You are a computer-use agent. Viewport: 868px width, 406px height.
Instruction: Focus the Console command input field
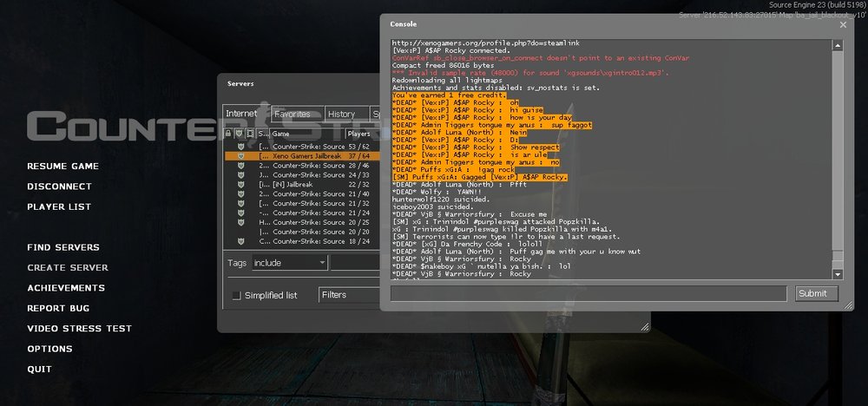click(589, 294)
